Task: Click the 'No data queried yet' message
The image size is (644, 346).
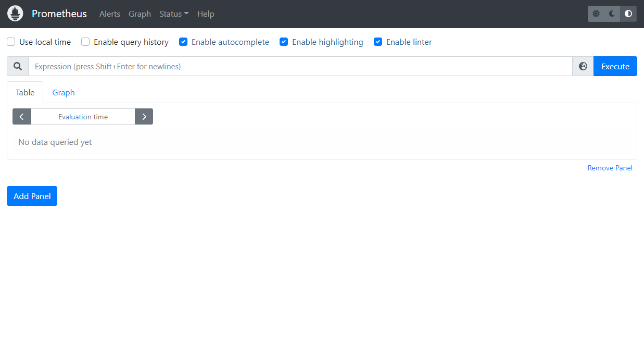Action: point(55,142)
